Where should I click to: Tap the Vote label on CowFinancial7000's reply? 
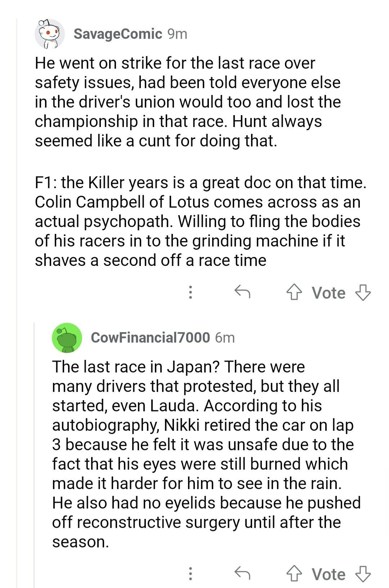pos(328,574)
